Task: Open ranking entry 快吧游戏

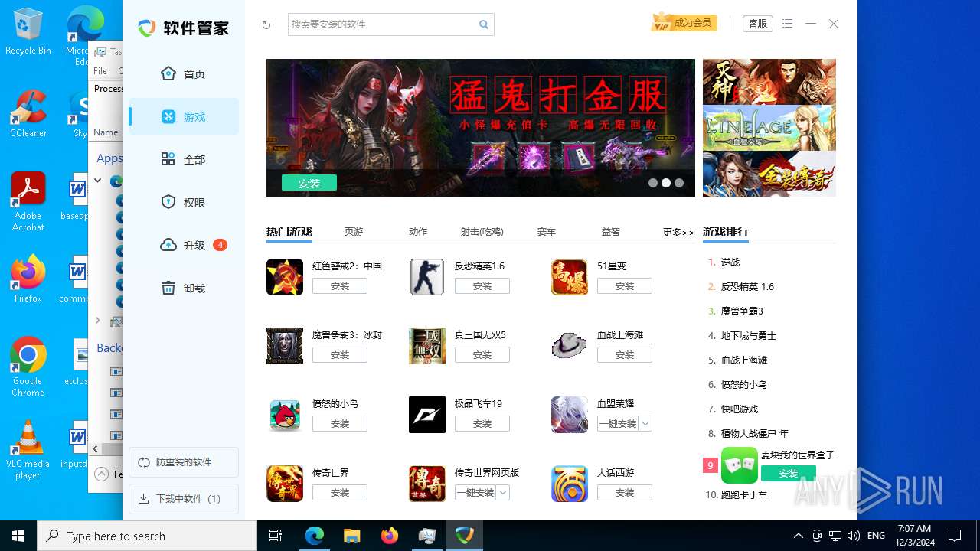Action: [740, 409]
